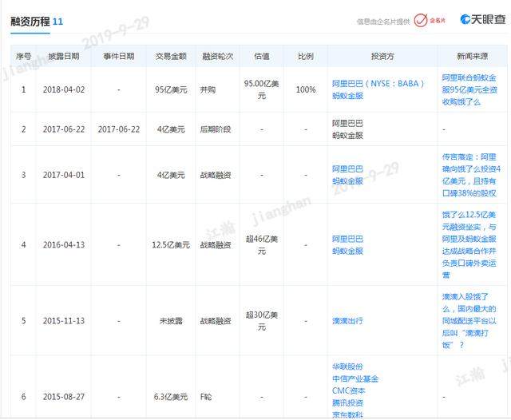
Task: Select the 后期阶段 round cell
Action: click(216, 129)
